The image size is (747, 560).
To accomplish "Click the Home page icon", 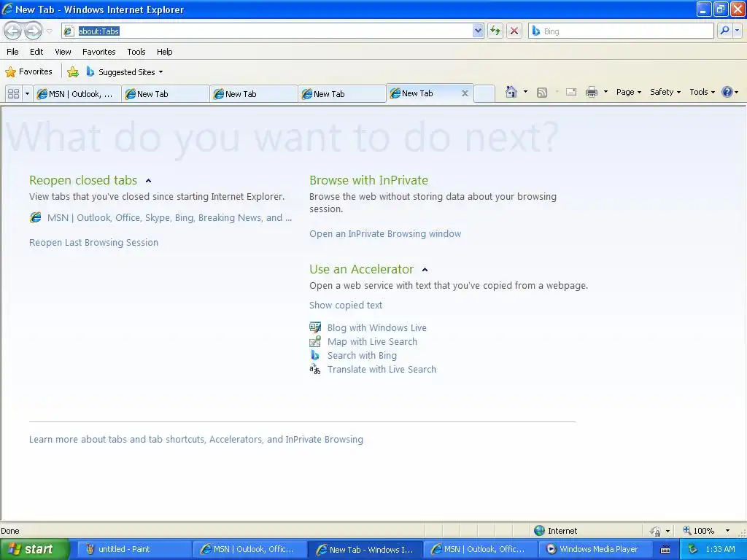I will pyautogui.click(x=511, y=92).
